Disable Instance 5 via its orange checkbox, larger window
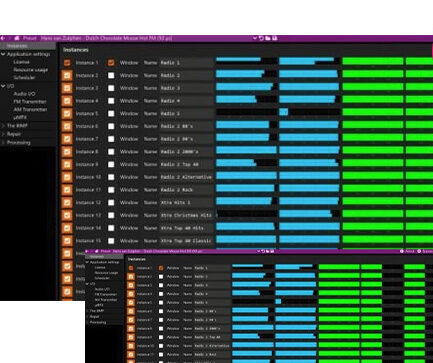 [67, 113]
